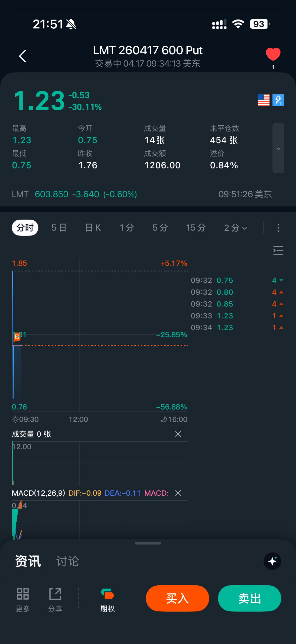Switch to the 5日 chart tab
This screenshot has height=644, width=296.
pyautogui.click(x=59, y=228)
